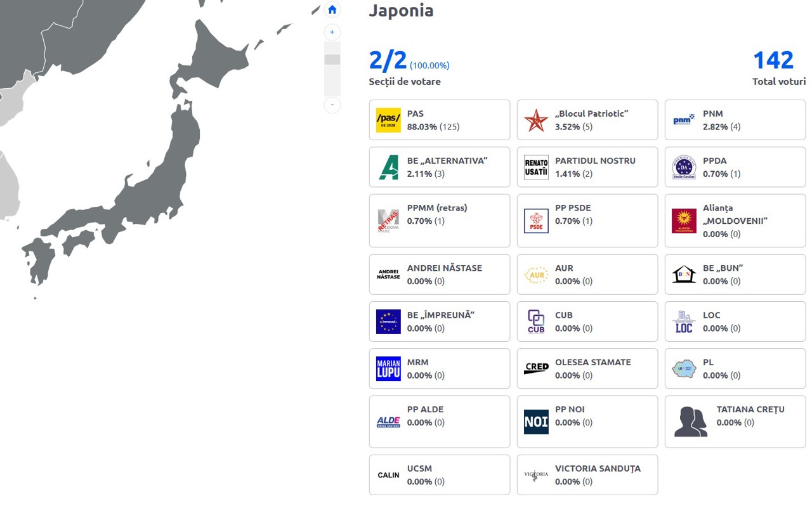Open the AUR party result card

coord(587,275)
